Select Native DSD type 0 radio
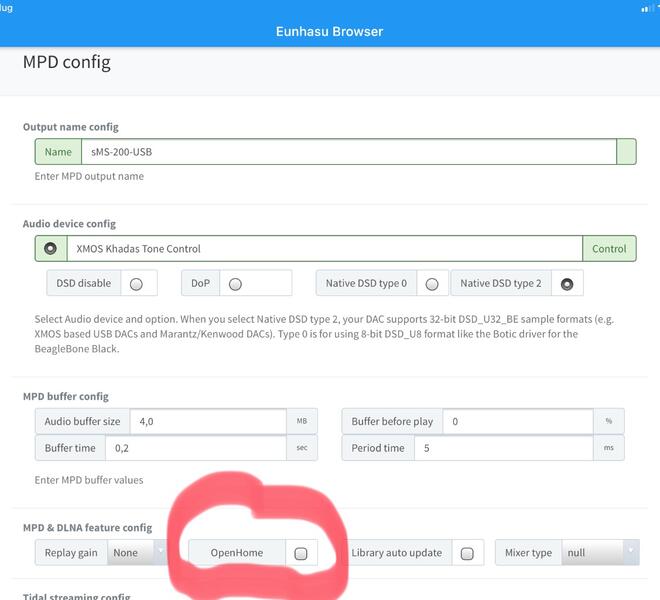660x600 pixels. click(x=432, y=284)
